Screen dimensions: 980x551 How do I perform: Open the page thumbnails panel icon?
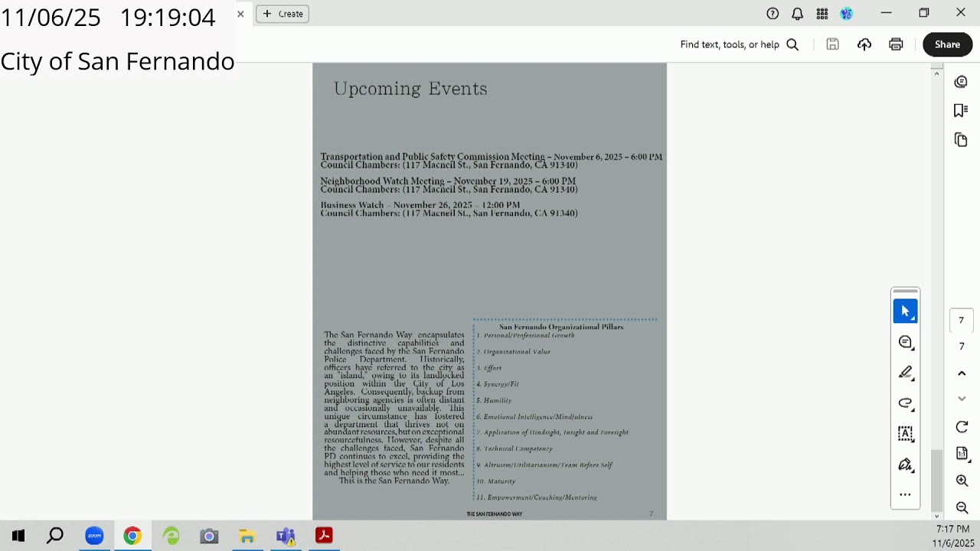[961, 140]
